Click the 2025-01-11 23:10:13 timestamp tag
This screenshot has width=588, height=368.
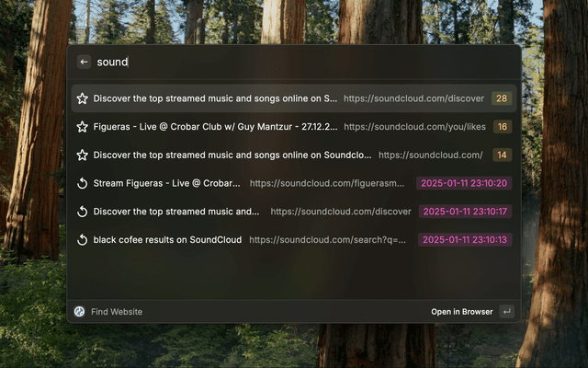[x=466, y=240]
